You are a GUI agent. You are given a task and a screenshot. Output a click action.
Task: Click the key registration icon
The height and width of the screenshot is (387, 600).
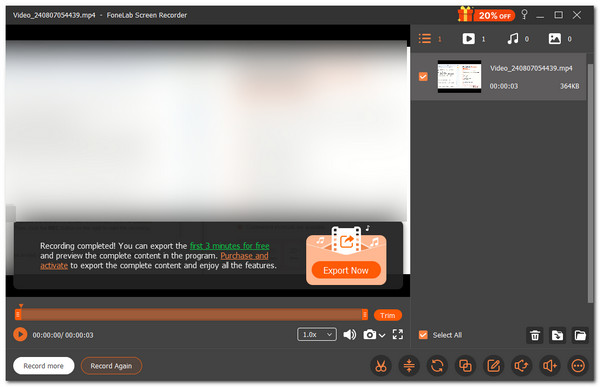pos(525,15)
